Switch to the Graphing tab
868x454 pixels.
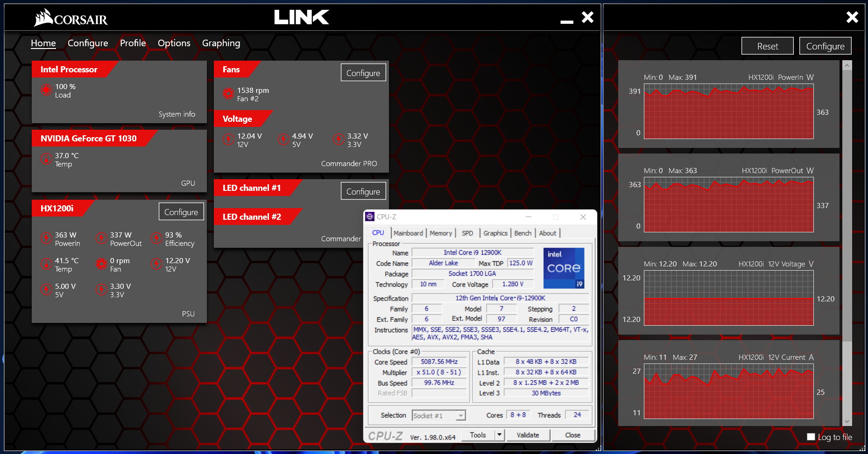[221, 43]
